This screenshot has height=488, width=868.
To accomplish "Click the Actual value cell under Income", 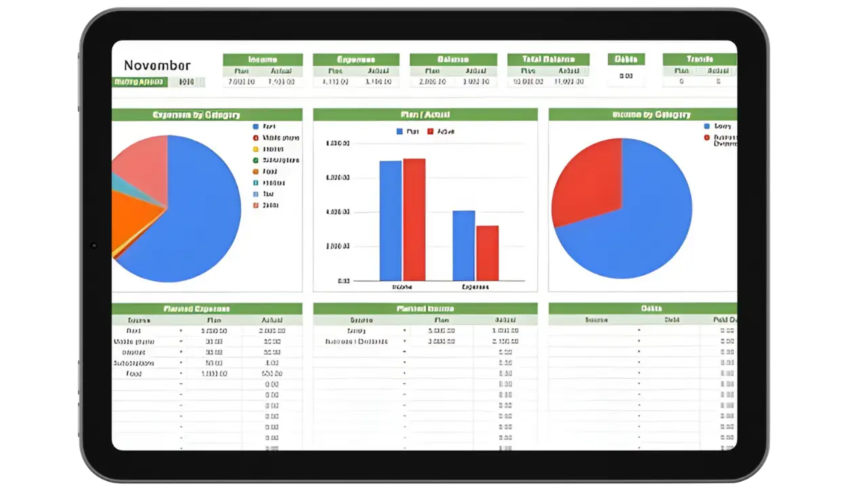I will pyautogui.click(x=282, y=81).
